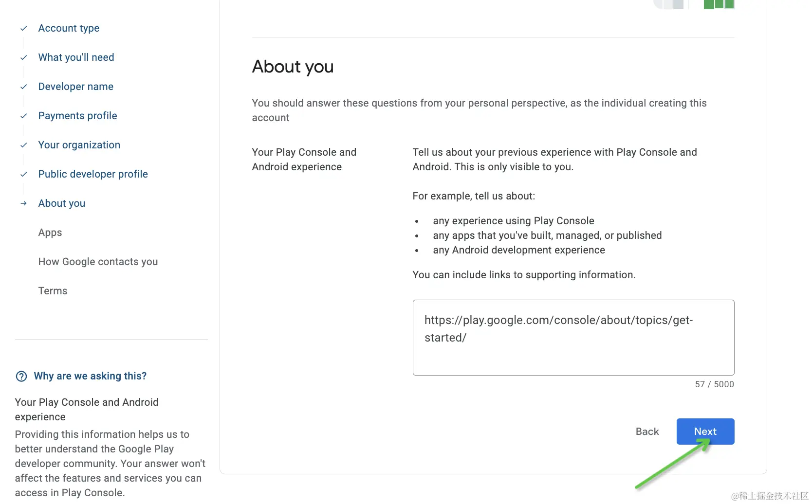Open the Account type step
This screenshot has width=812, height=504.
point(69,28)
